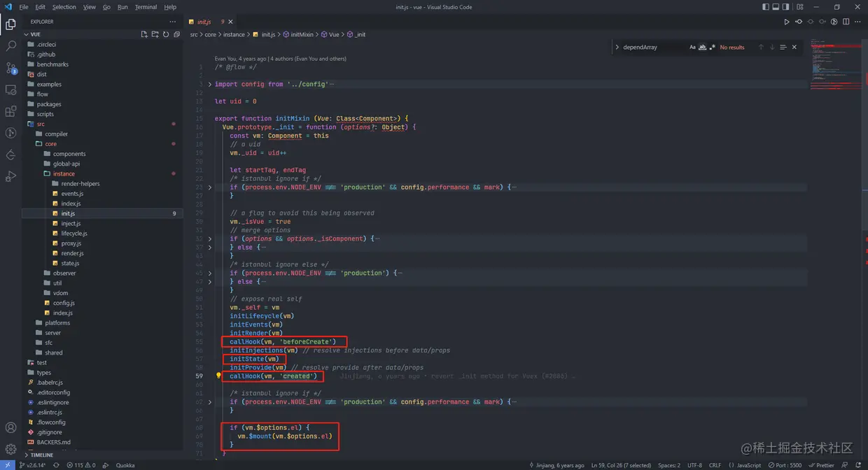
Task: Open the Accounts icon in activity bar
Action: pos(10,427)
